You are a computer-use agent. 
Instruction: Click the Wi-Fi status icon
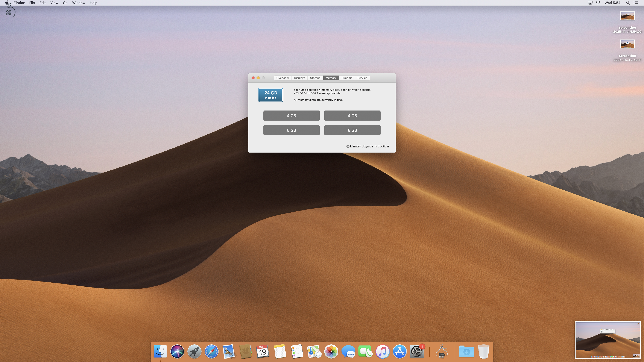pos(598,3)
